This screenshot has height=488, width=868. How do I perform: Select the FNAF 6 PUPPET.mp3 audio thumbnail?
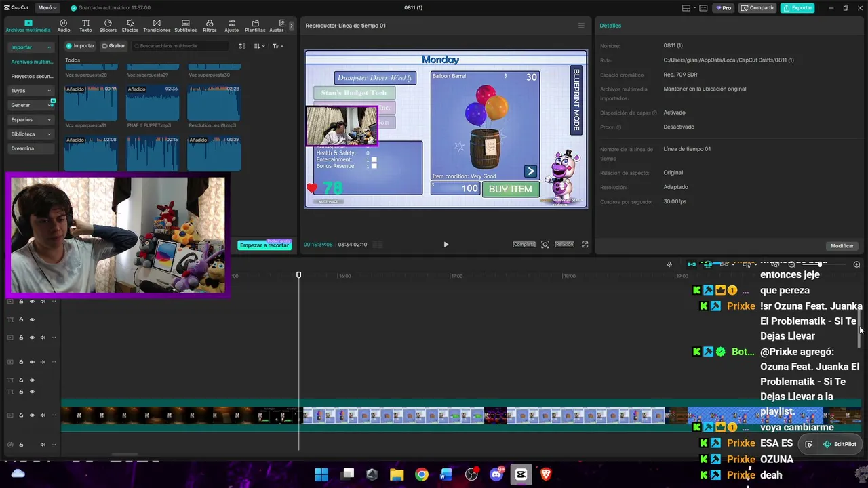click(x=153, y=103)
